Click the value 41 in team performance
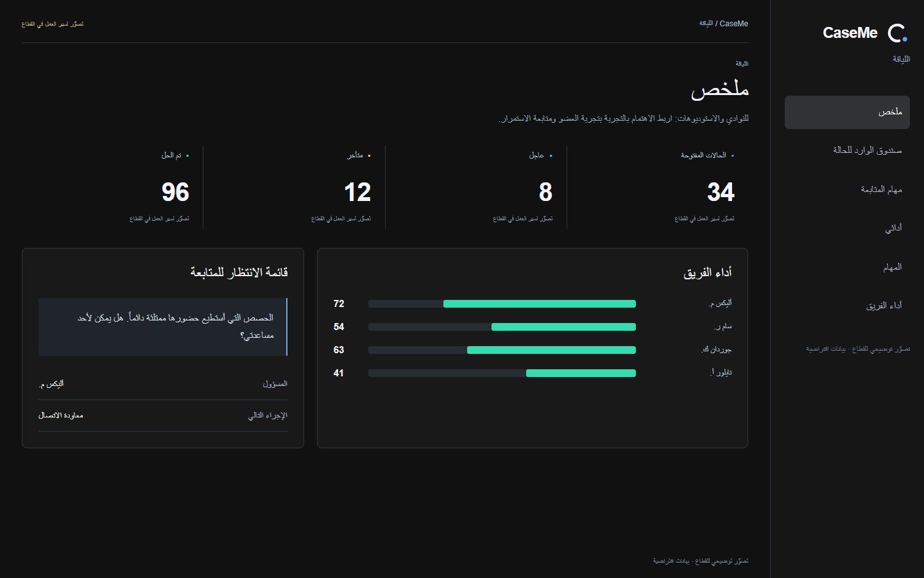Screen dimensions: 924x578 tap(339, 373)
